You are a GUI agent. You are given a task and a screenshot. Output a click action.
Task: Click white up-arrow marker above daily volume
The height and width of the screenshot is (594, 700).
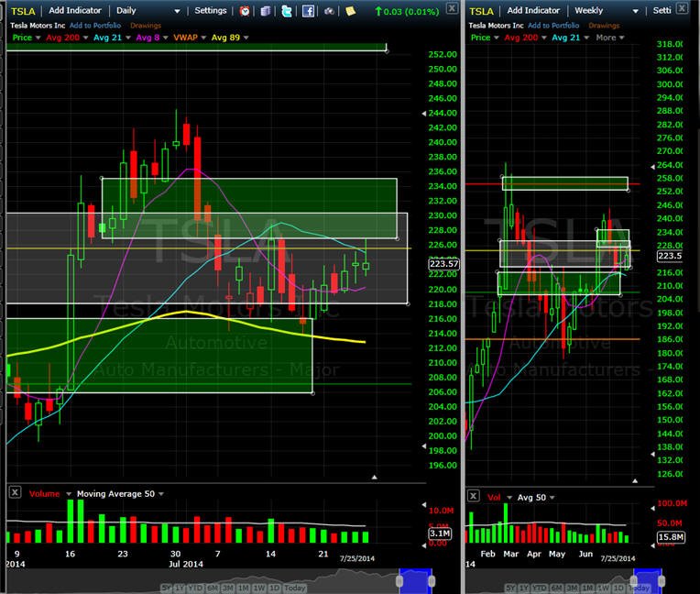coord(374,478)
